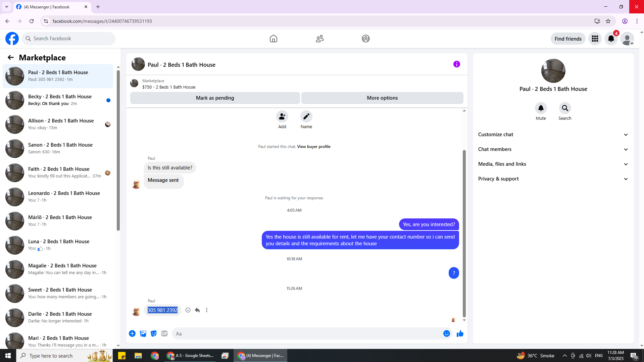Open Sticky Notes from taskbar
644x362 pixels.
[x=122, y=356]
